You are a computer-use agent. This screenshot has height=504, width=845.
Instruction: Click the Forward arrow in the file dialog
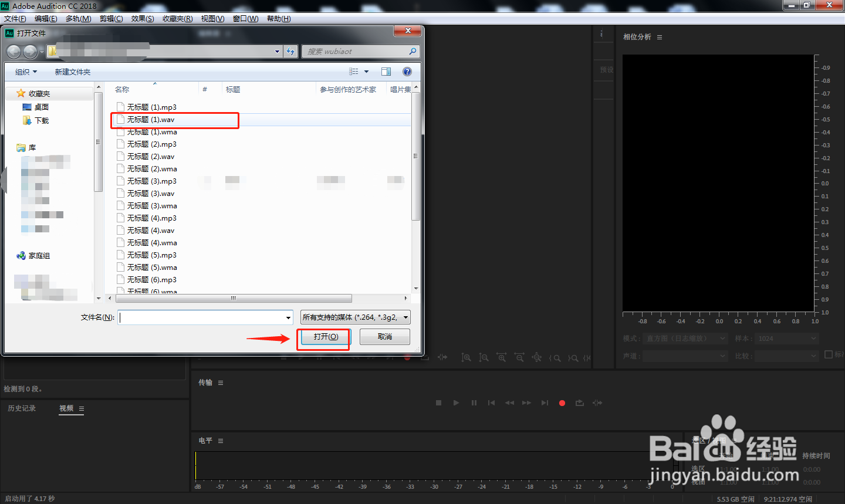pos(30,52)
